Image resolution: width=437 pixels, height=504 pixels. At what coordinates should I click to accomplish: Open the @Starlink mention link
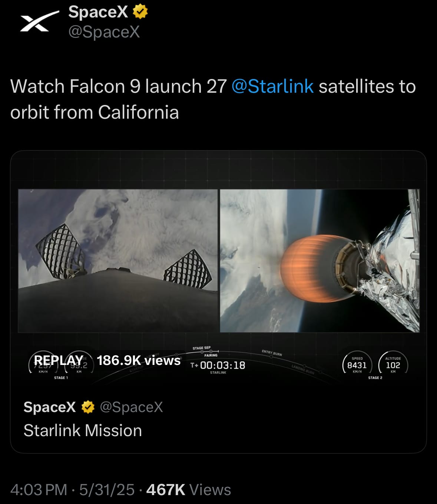pyautogui.click(x=272, y=86)
